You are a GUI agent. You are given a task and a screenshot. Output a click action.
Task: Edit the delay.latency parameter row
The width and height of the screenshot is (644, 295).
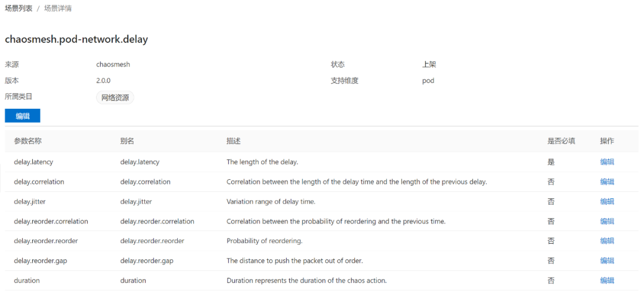point(607,162)
